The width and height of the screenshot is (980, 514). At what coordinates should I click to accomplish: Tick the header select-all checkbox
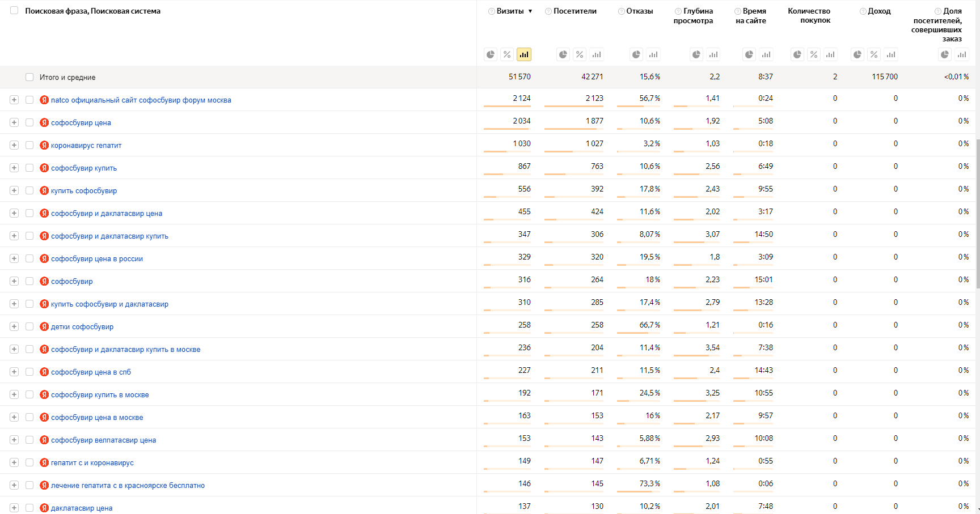coord(14,10)
